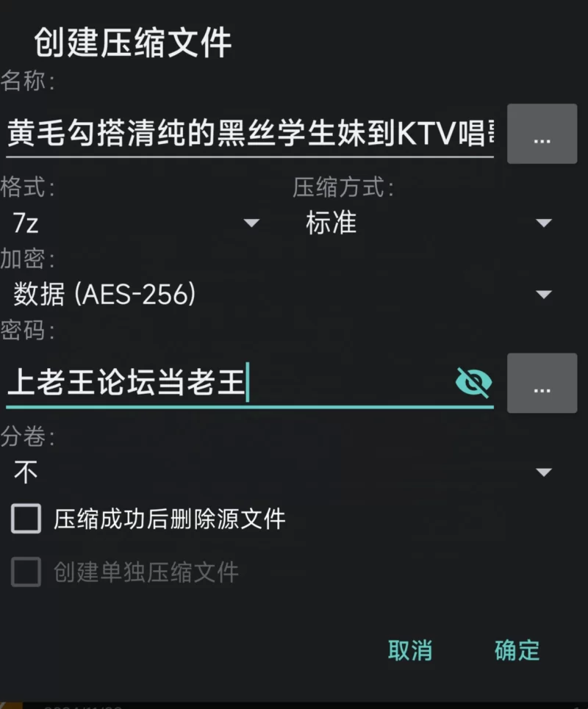588x709 pixels.
Task: Open the browse button beside the archive name
Action: [x=542, y=134]
